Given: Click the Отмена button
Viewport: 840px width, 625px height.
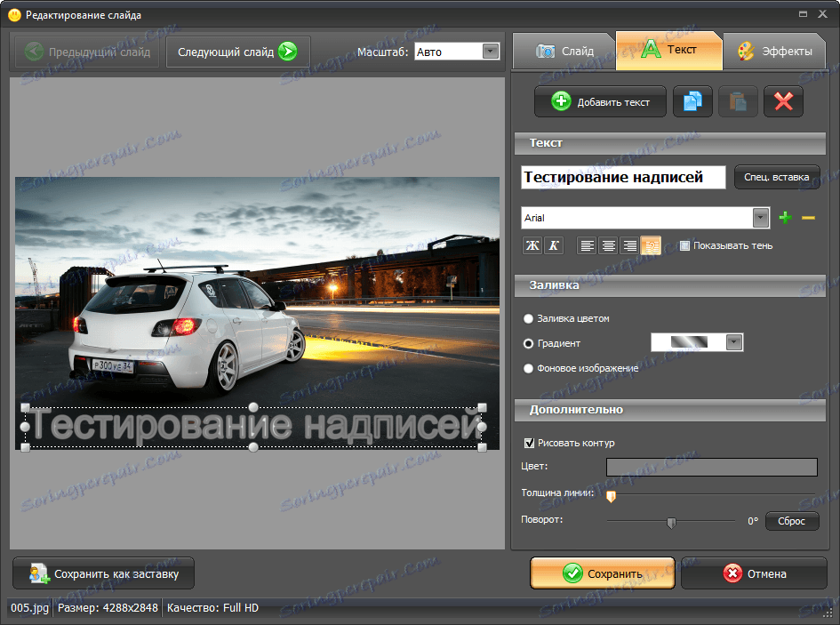Looking at the screenshot, I should (x=755, y=573).
